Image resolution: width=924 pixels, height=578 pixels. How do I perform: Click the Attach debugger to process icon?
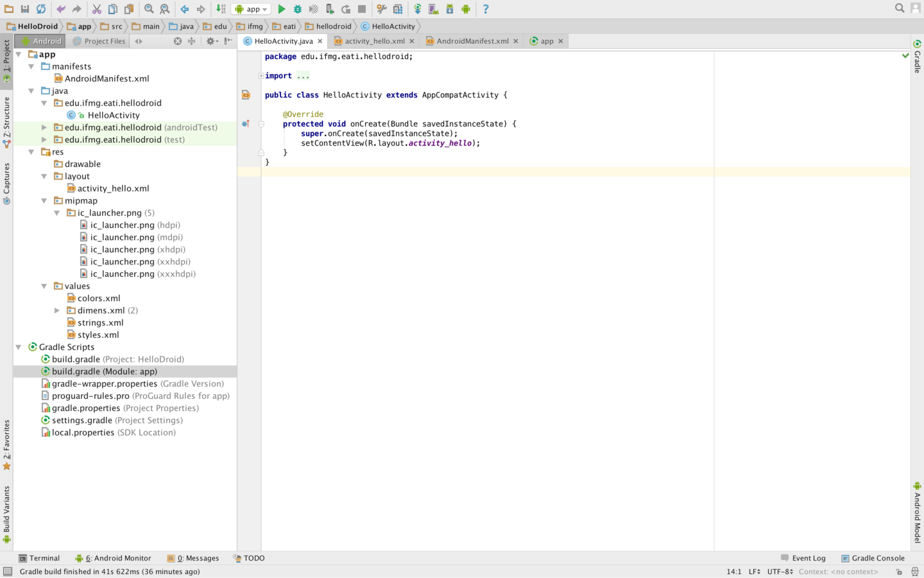[330, 9]
